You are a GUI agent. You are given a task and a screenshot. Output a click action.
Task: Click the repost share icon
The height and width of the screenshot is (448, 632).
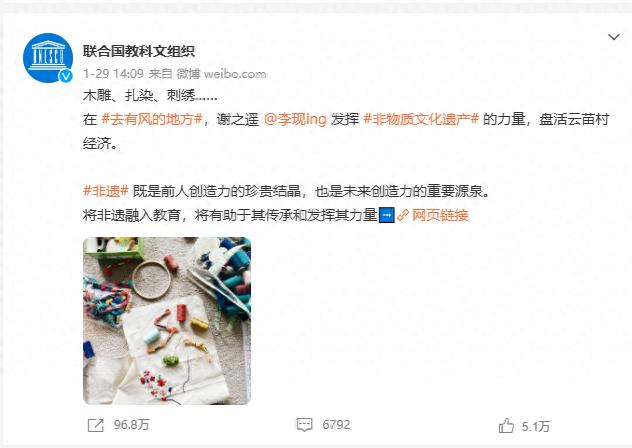(96, 425)
